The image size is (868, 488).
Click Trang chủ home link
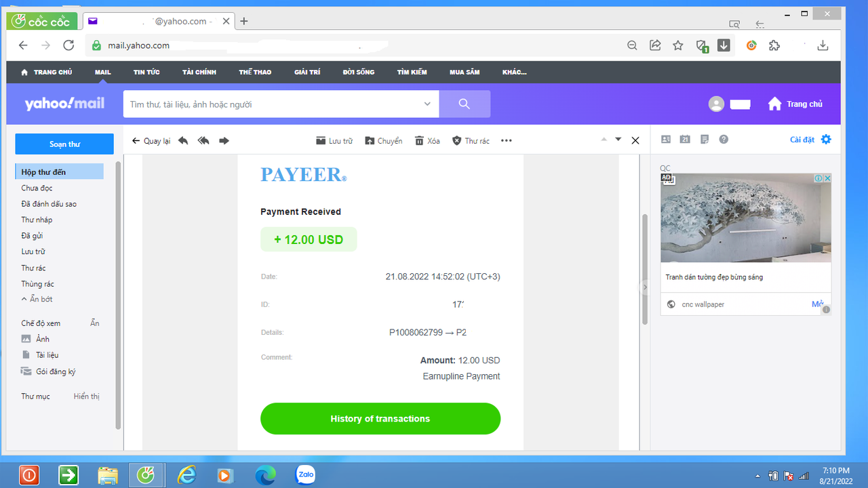pos(795,104)
